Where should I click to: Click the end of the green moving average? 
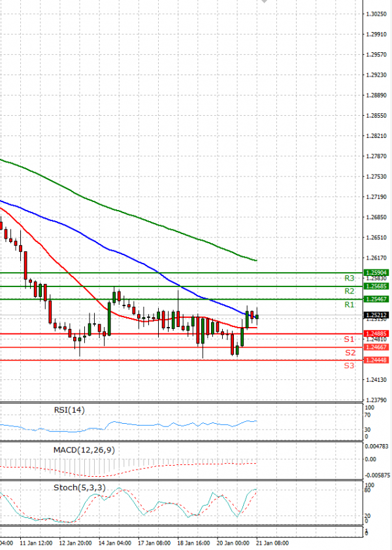256,260
